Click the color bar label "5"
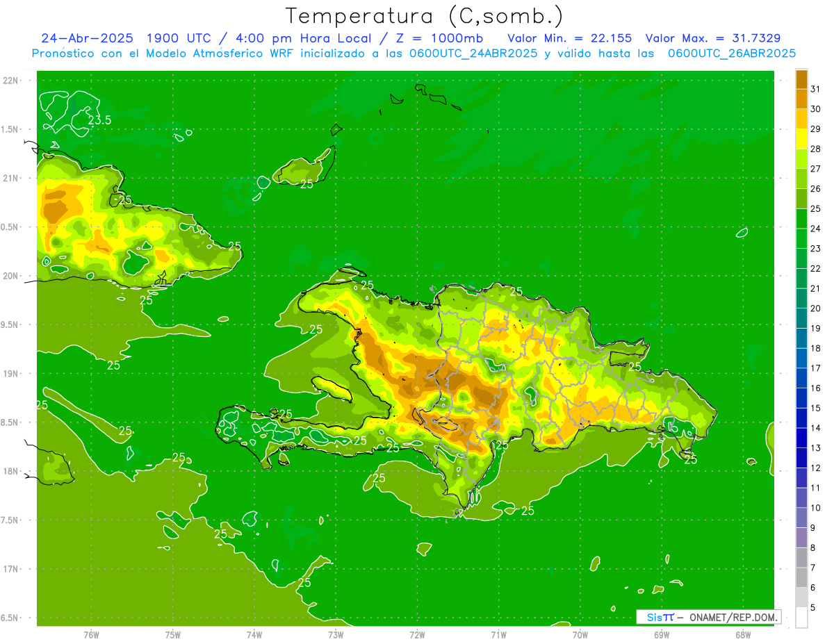Image resolution: width=834 pixels, height=644 pixels. (813, 608)
